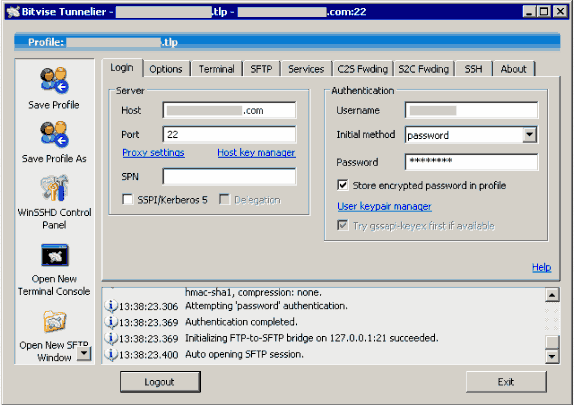Open the Host key manager link
The image size is (574, 405).
pyautogui.click(x=256, y=153)
